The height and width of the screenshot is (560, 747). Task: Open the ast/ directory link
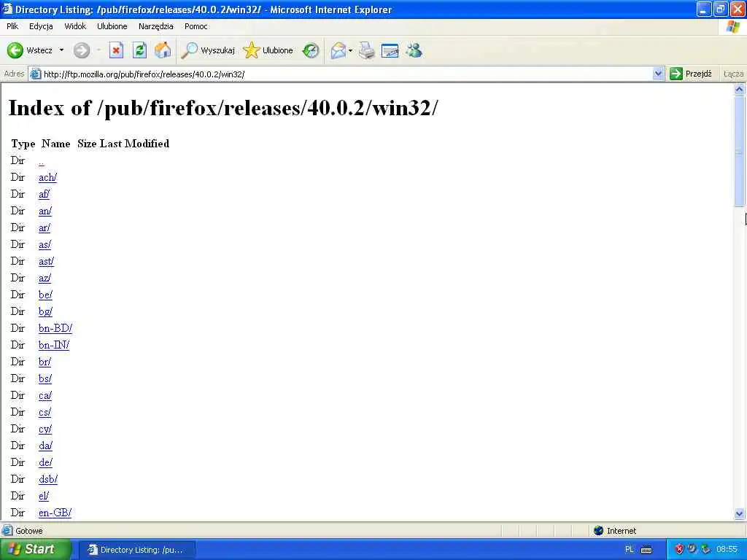(x=46, y=262)
